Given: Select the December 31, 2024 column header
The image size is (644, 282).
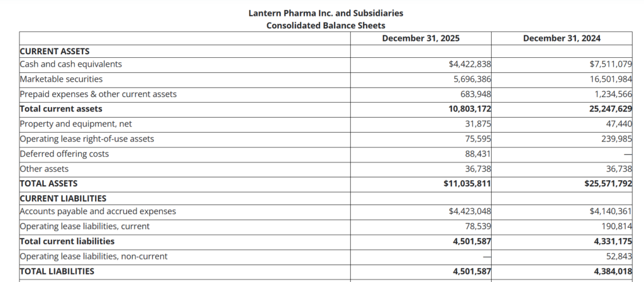Looking at the screenshot, I should [562, 38].
